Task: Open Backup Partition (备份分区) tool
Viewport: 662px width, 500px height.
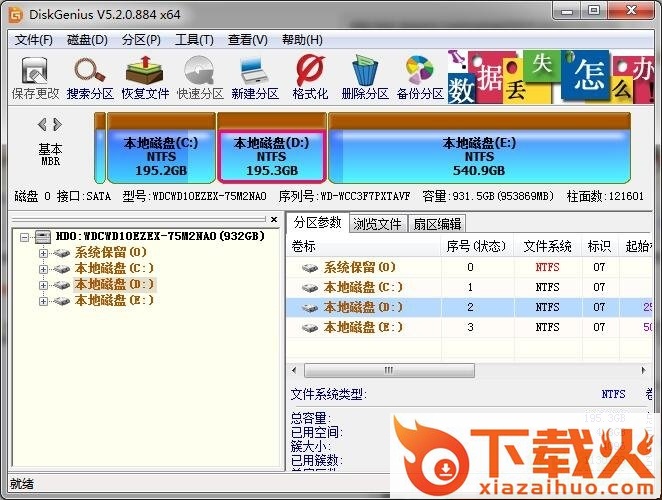Action: 420,78
